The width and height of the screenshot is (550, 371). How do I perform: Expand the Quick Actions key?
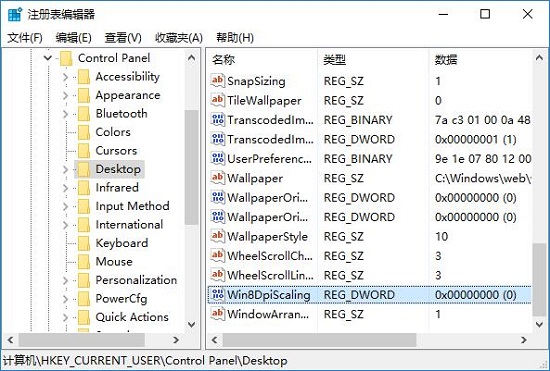(66, 317)
